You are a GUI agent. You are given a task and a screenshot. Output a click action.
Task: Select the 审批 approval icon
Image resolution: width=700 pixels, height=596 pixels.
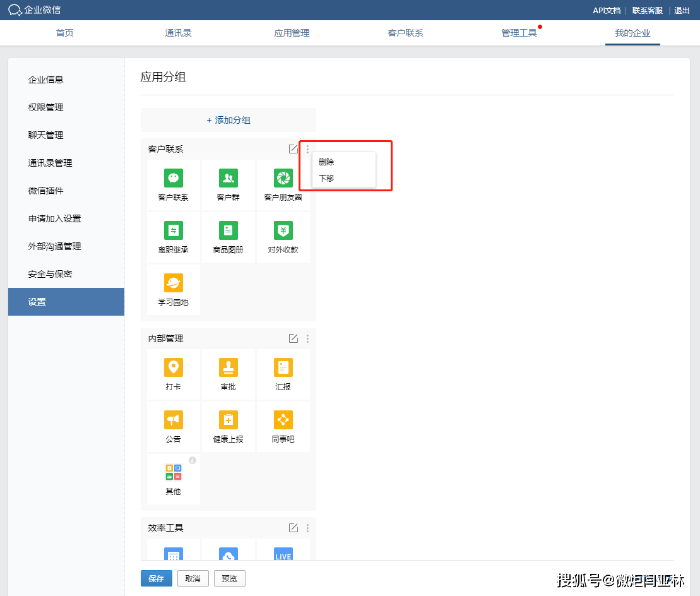tap(228, 367)
